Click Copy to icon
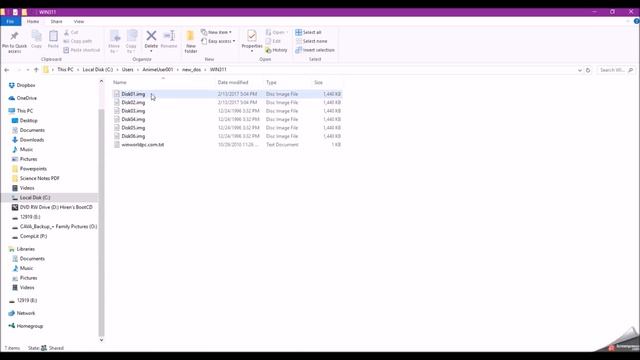Image resolution: width=640 pixels, height=360 pixels. (131, 37)
